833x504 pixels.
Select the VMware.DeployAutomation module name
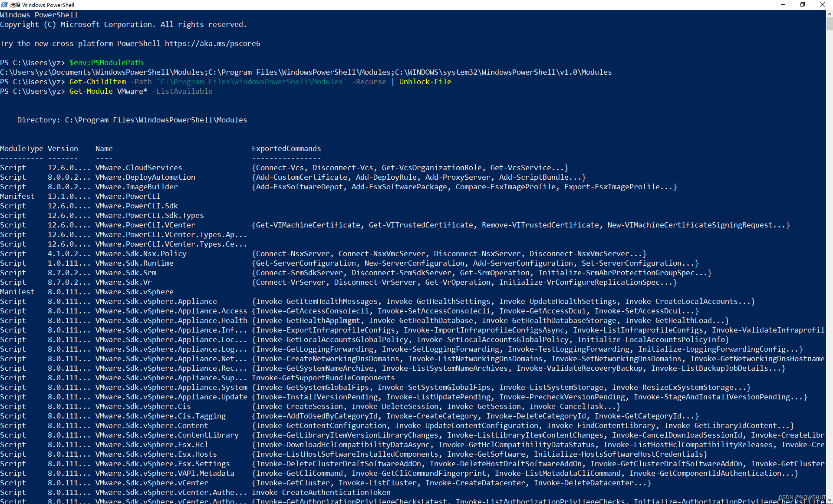(145, 177)
